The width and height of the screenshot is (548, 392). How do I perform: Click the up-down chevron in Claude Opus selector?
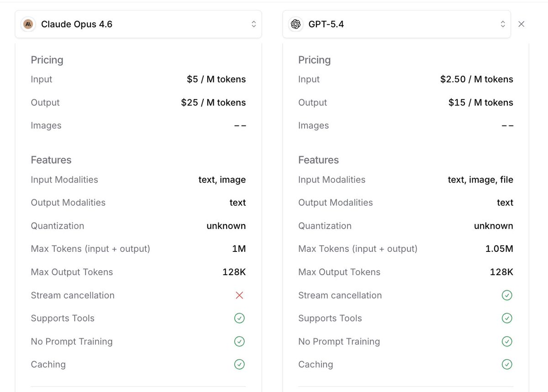(254, 24)
